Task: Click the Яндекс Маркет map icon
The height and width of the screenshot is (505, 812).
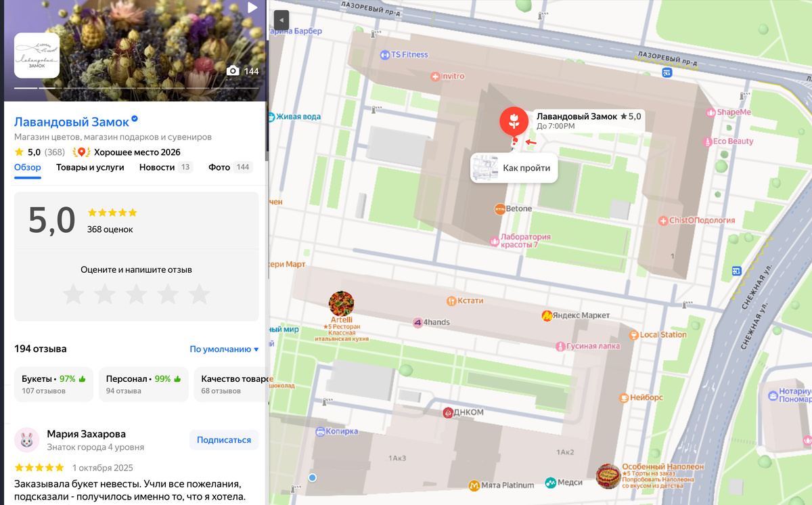Action: 547,315
